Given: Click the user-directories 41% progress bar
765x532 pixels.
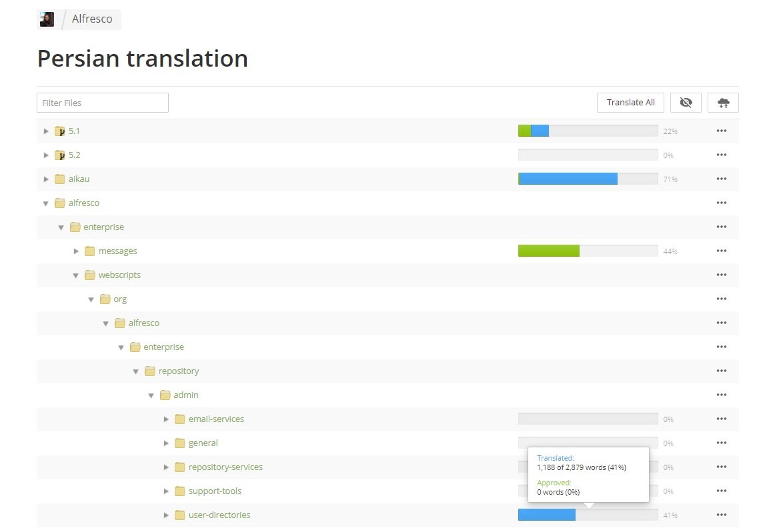Looking at the screenshot, I should pyautogui.click(x=588, y=515).
